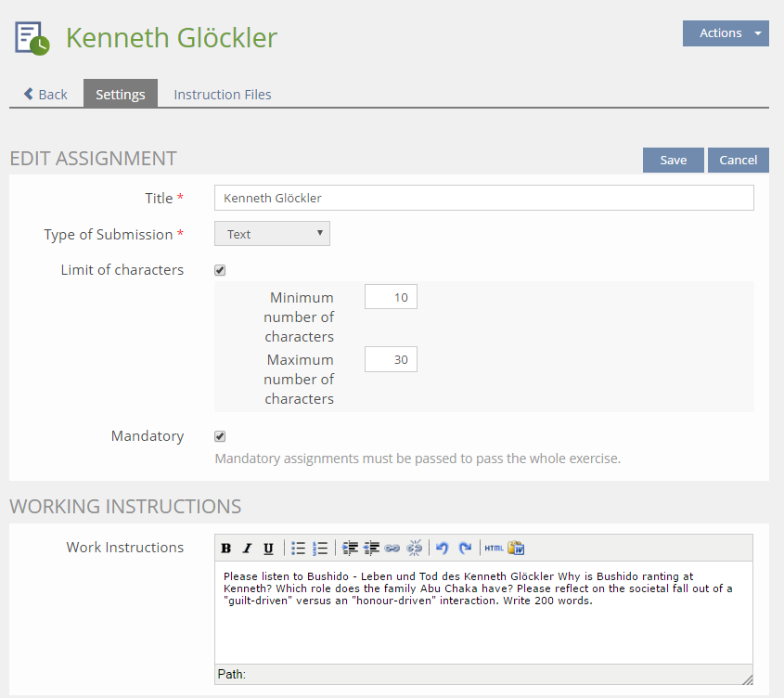This screenshot has height=698, width=784.
Task: Apply italic formatting in editor
Action: (x=247, y=548)
